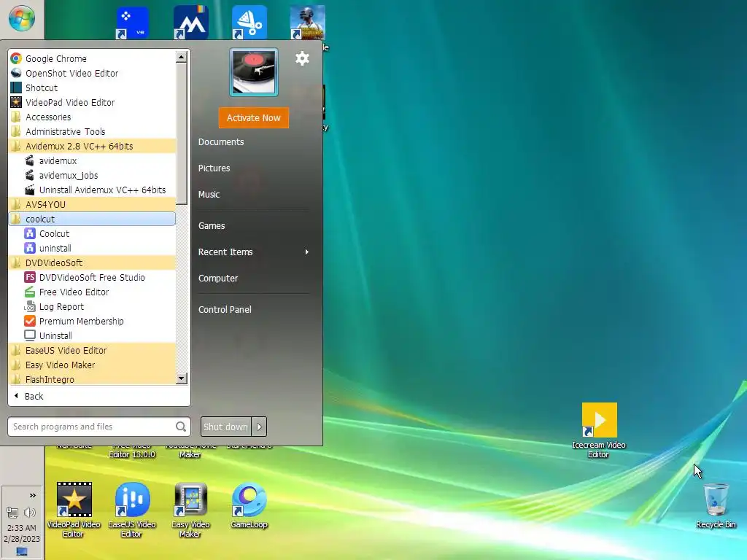This screenshot has width=747, height=560.
Task: Open the blue game controller desktop shortcut
Action: click(x=133, y=22)
